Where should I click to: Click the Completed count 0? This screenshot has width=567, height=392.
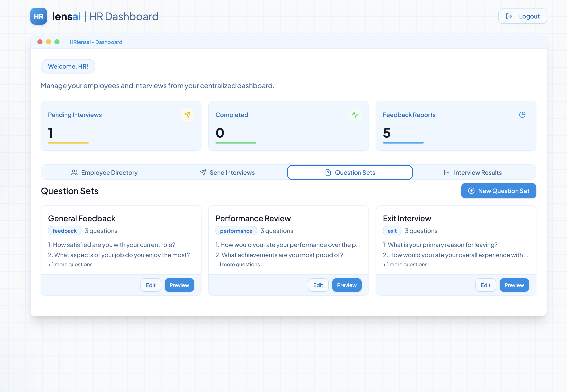pos(220,133)
